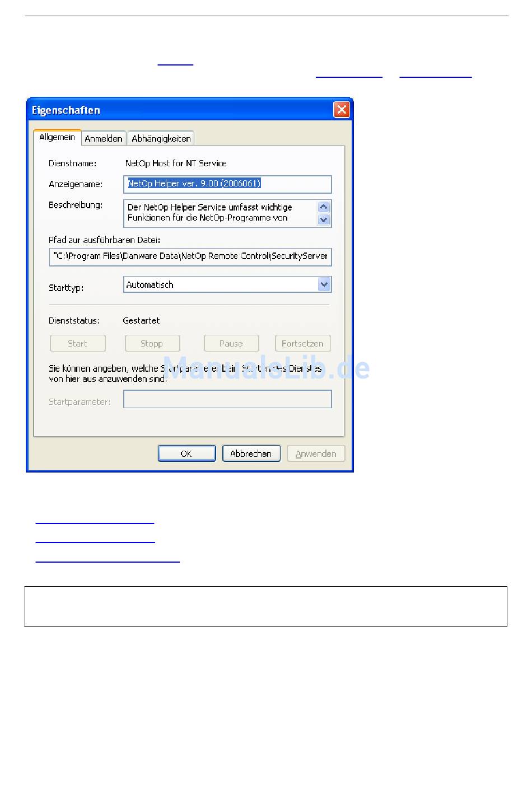This screenshot has height=795, width=532.
Task: Click the Fortsetzen button
Action: (303, 344)
